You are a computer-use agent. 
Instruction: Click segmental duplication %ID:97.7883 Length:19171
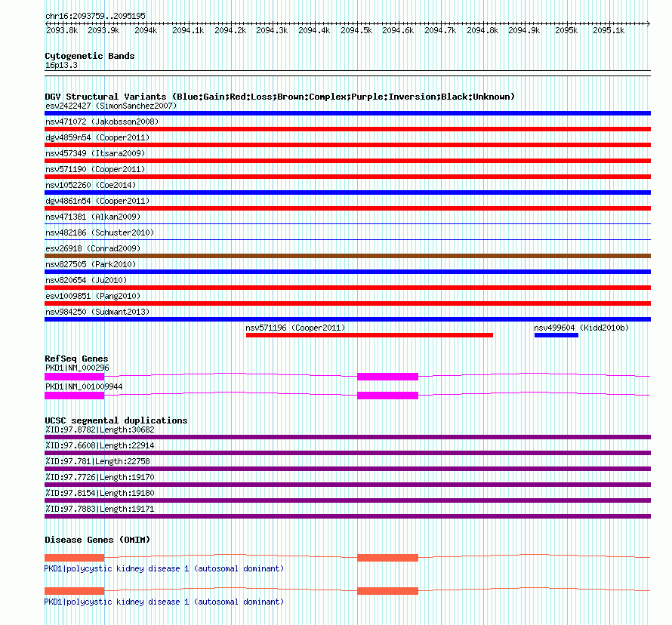347,516
